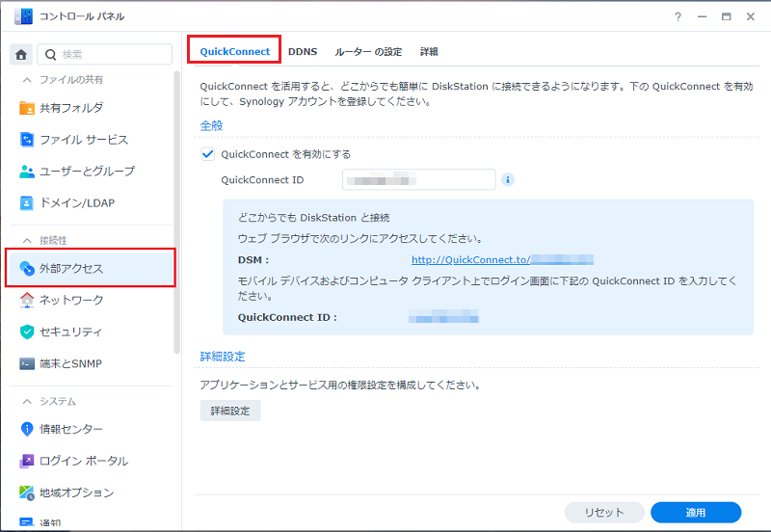
Task: Click the 適用 button
Action: tap(696, 513)
